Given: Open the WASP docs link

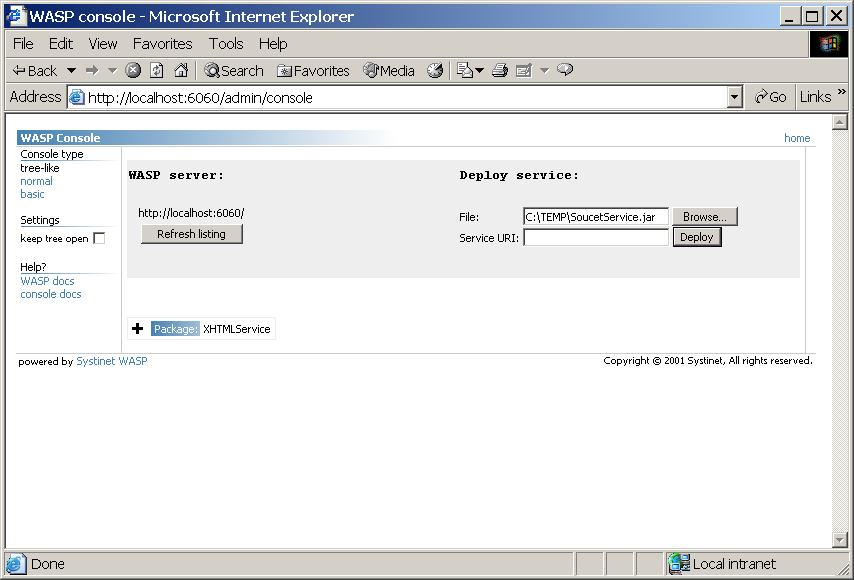Looking at the screenshot, I should pos(47,281).
